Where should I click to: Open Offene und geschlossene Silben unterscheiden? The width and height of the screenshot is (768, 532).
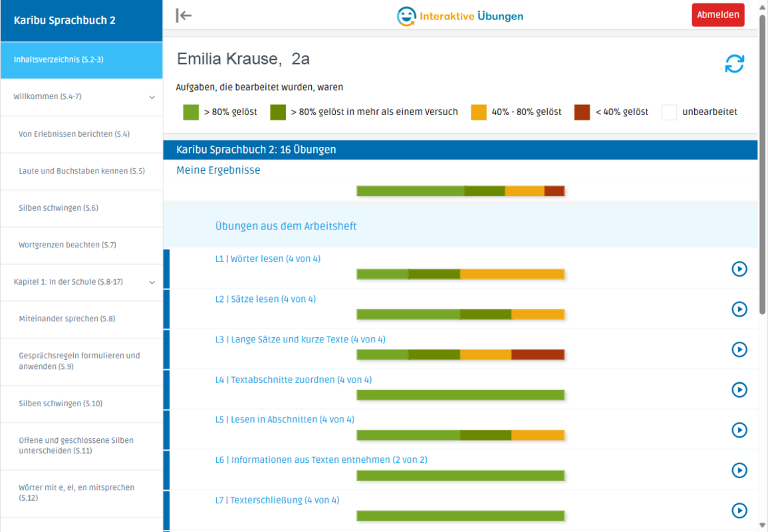coord(81,446)
